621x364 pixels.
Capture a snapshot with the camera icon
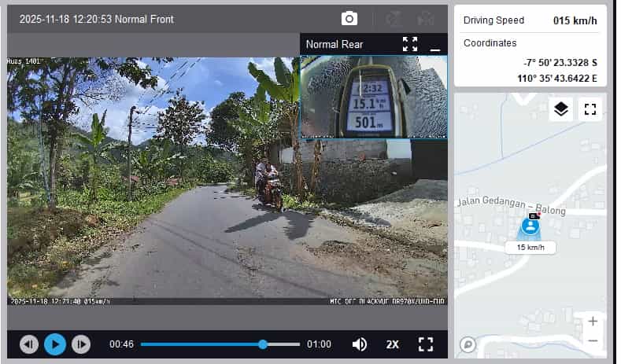click(349, 19)
